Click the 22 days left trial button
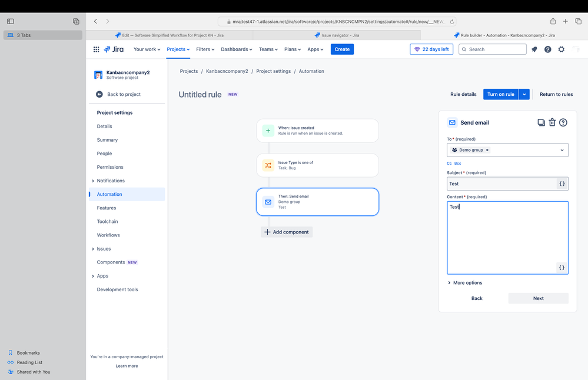This screenshot has height=380, width=588. (x=431, y=49)
